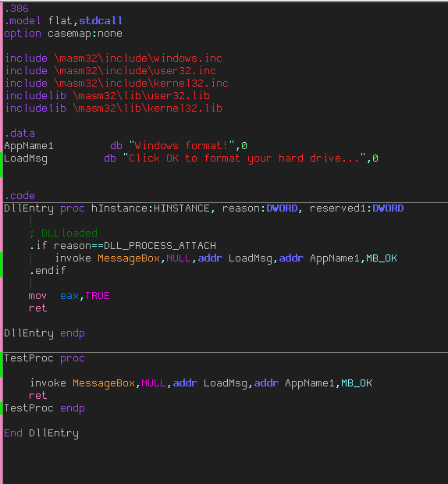Click the .data section directive

[20, 133]
